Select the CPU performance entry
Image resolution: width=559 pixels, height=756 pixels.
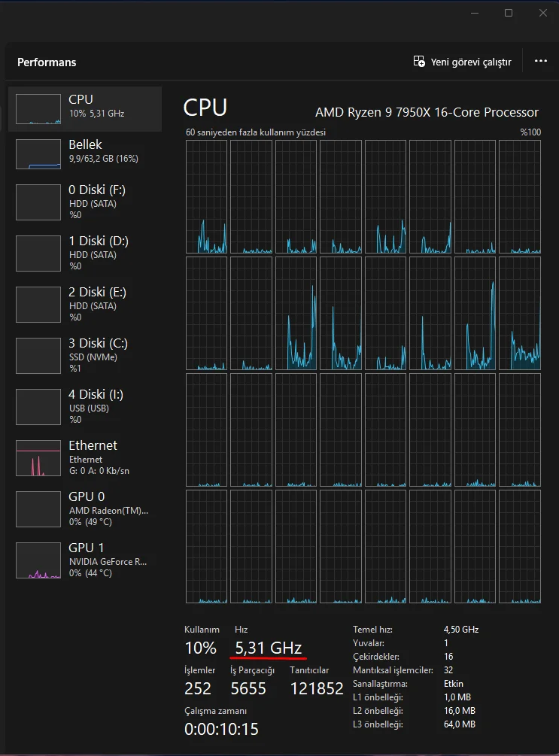tap(85, 108)
